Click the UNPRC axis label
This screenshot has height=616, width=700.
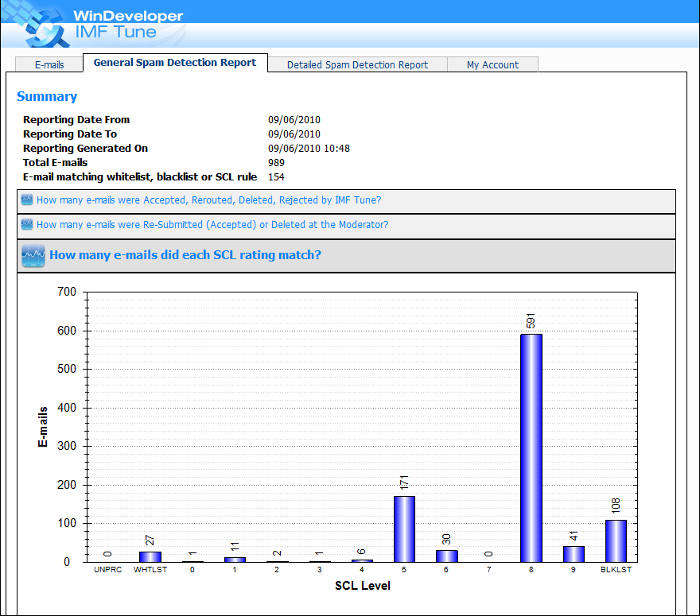click(107, 570)
